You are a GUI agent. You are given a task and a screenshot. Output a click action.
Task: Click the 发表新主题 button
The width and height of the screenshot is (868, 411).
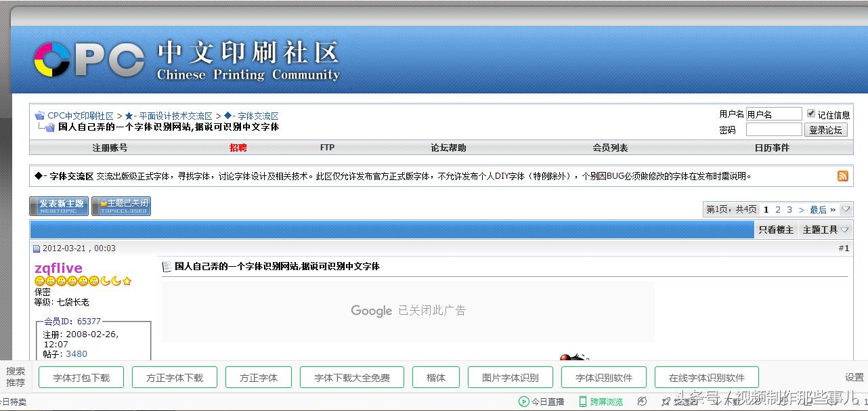(x=58, y=205)
